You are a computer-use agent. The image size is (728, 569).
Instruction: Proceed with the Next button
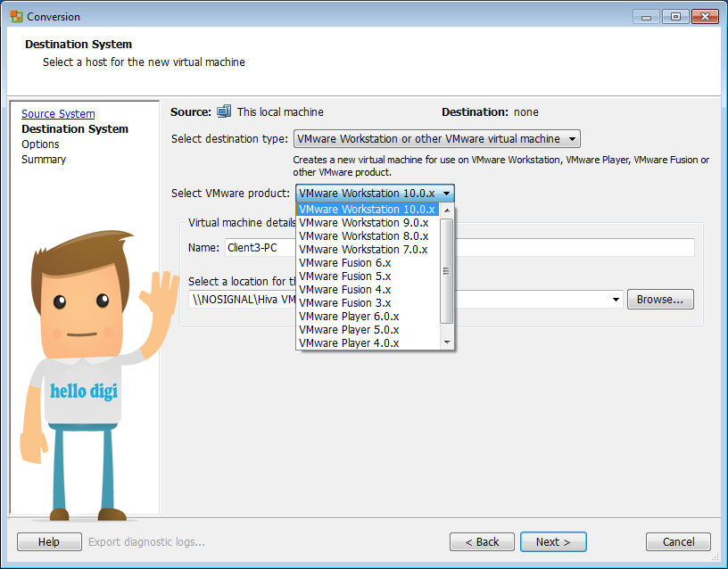[553, 541]
